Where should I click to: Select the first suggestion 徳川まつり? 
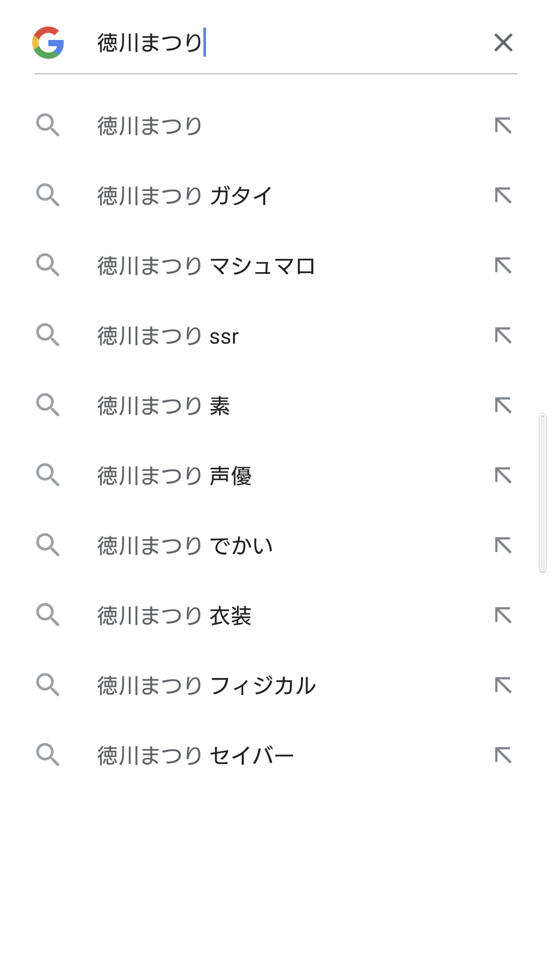pyautogui.click(x=150, y=126)
